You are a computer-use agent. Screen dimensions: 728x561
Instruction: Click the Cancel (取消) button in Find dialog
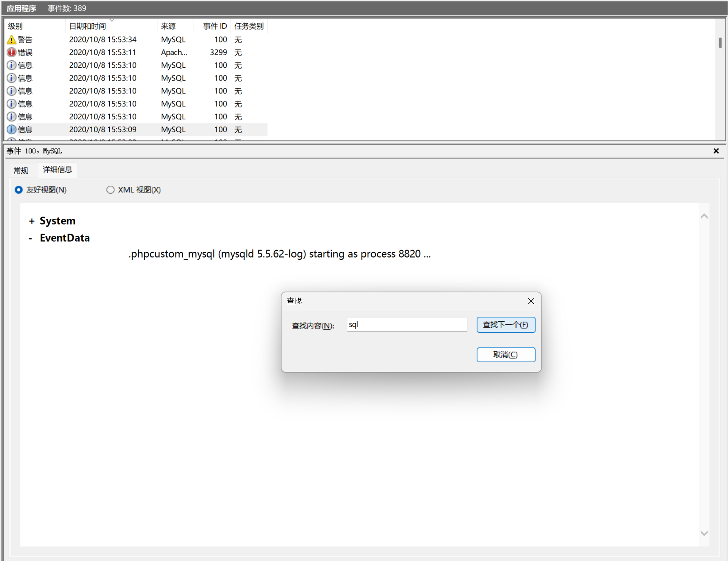(x=506, y=355)
